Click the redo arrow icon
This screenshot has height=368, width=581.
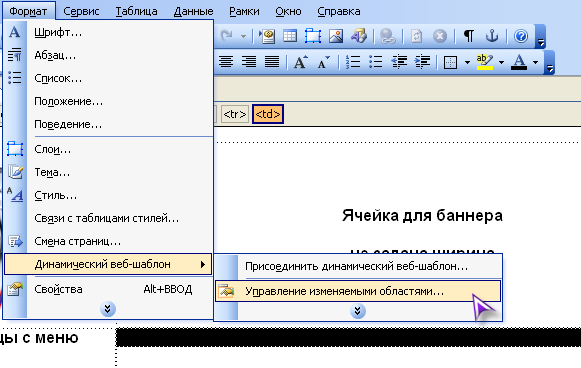[226, 36]
